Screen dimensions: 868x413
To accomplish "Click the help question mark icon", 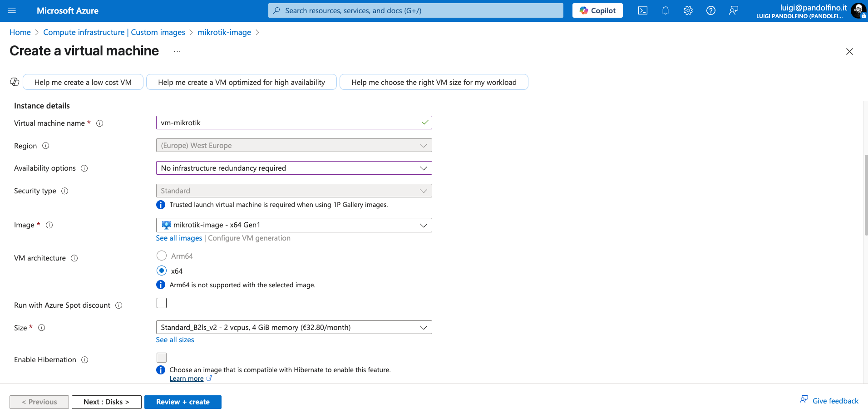I will coord(710,10).
